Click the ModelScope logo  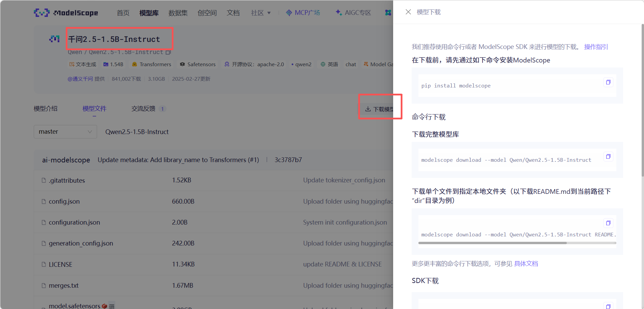[66, 13]
